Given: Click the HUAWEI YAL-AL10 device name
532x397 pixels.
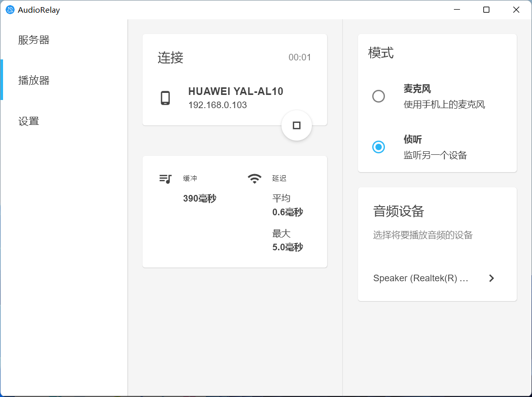Looking at the screenshot, I should click(x=236, y=91).
